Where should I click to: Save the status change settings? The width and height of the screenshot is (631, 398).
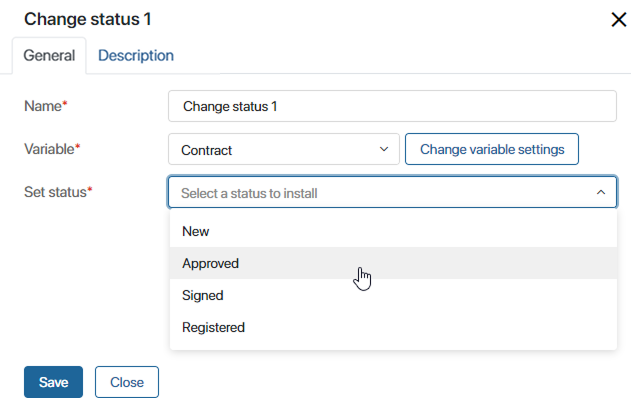(54, 382)
